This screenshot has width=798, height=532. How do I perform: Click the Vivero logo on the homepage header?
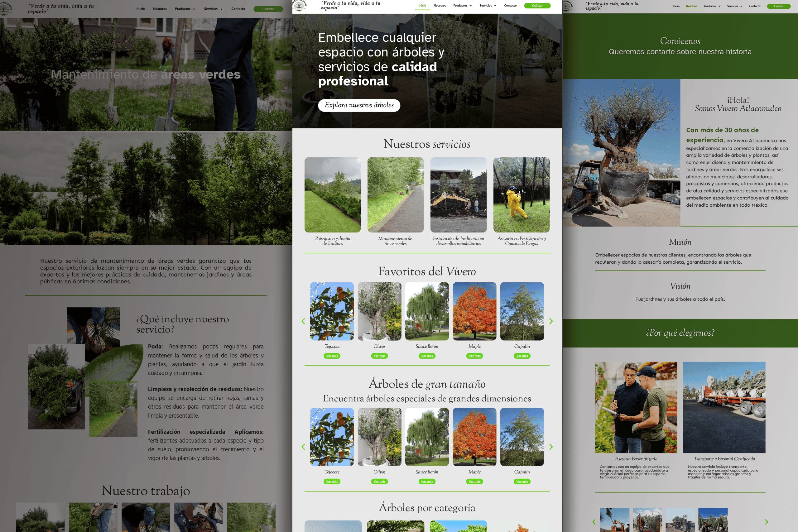point(300,6)
